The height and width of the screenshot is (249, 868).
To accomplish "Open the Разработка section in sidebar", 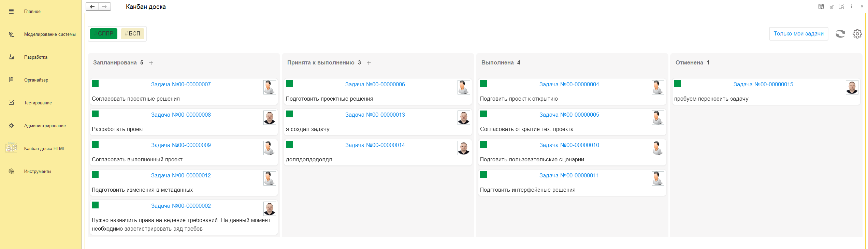I will [x=35, y=57].
